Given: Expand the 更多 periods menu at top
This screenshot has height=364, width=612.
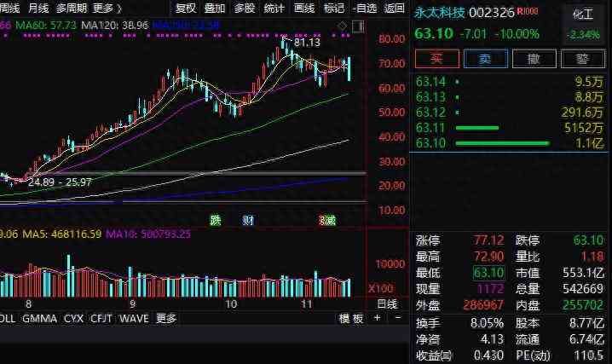Looking at the screenshot, I should pos(103,9).
